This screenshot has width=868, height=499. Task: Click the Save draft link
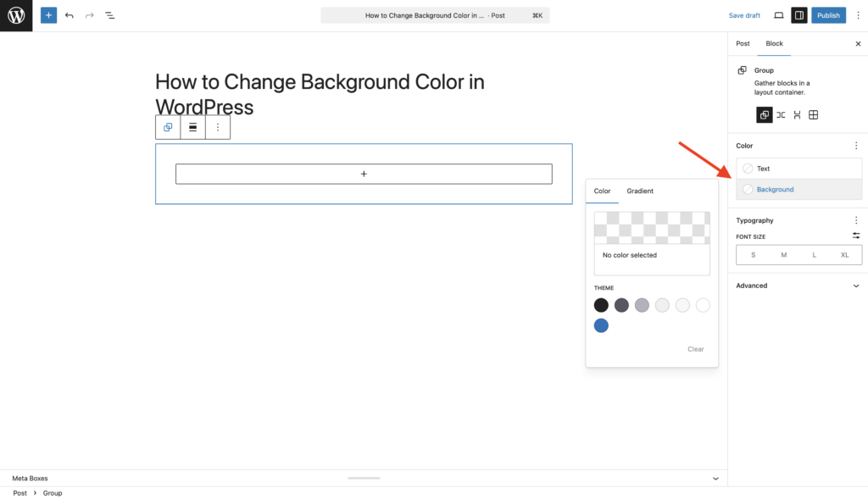click(744, 15)
